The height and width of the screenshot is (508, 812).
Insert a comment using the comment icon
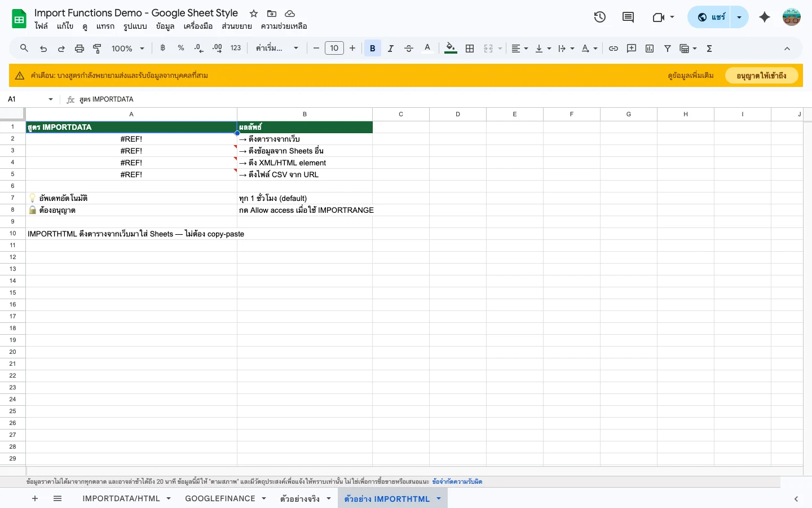coord(632,49)
